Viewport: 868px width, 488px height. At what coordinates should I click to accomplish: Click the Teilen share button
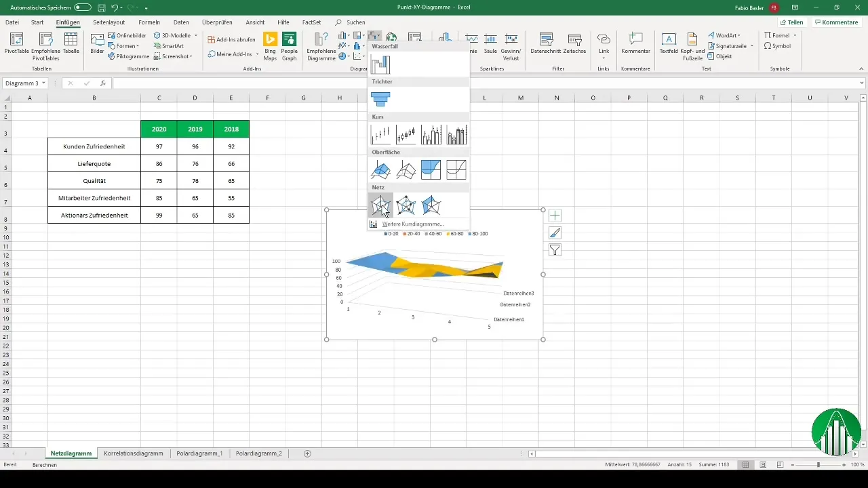point(791,22)
